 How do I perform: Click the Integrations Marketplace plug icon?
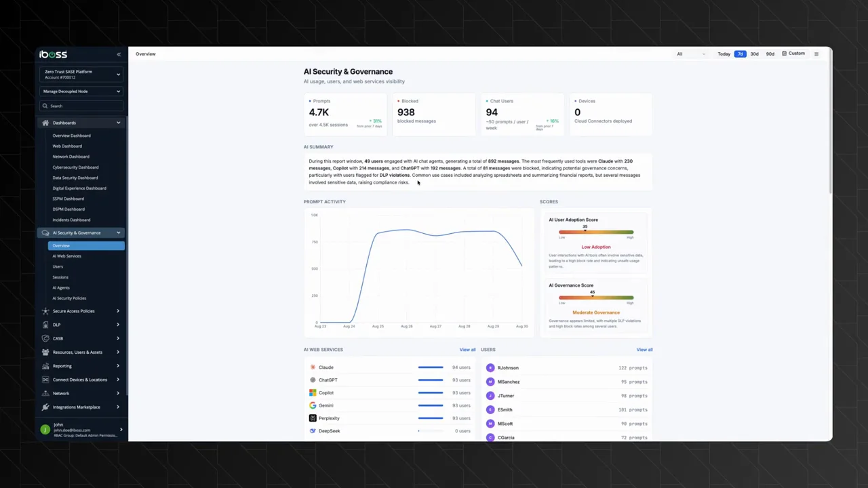(45, 407)
